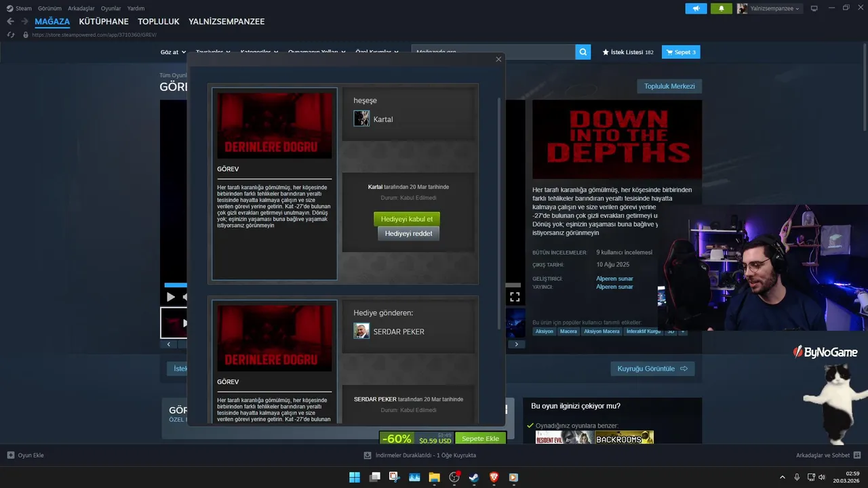Open the TOPLULUK tab
This screenshot has height=488, width=868.
(x=159, y=22)
